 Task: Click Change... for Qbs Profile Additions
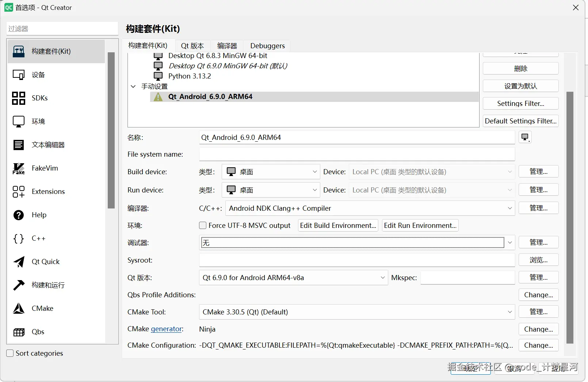pyautogui.click(x=539, y=295)
